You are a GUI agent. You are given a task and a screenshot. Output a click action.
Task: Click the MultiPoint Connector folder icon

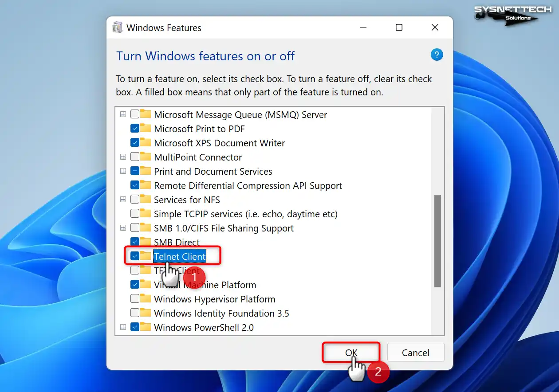click(146, 157)
